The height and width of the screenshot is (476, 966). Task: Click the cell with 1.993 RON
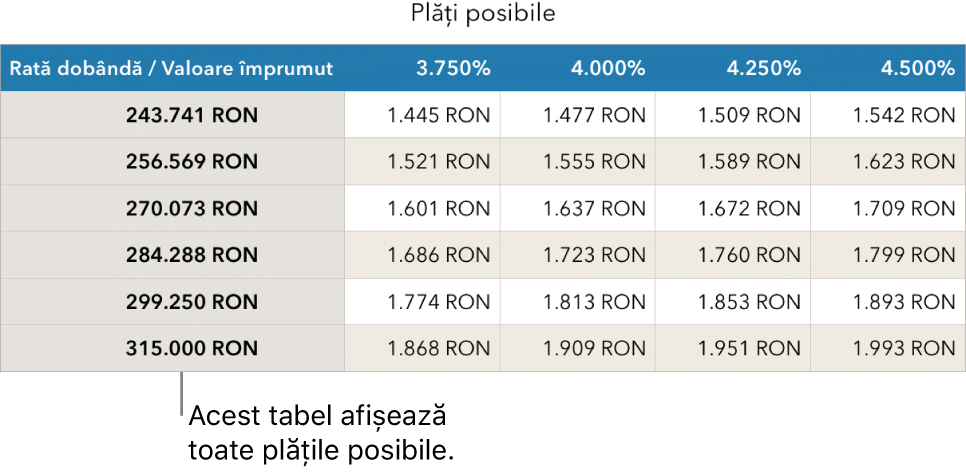coord(904,349)
